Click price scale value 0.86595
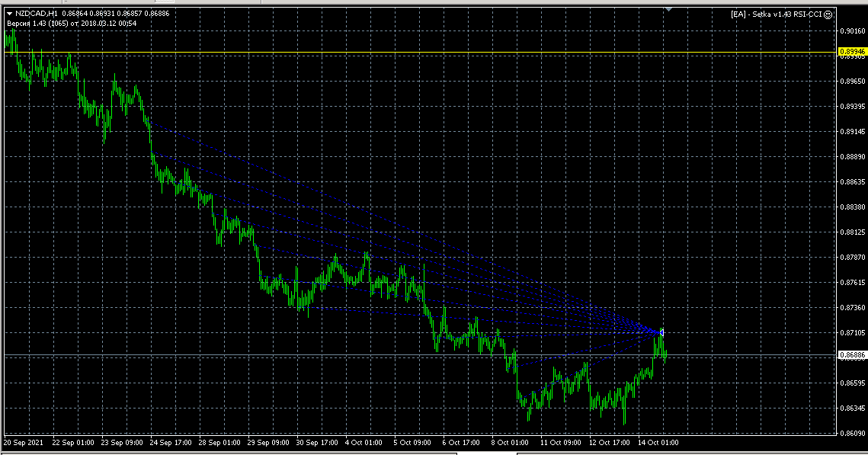 tap(853, 383)
